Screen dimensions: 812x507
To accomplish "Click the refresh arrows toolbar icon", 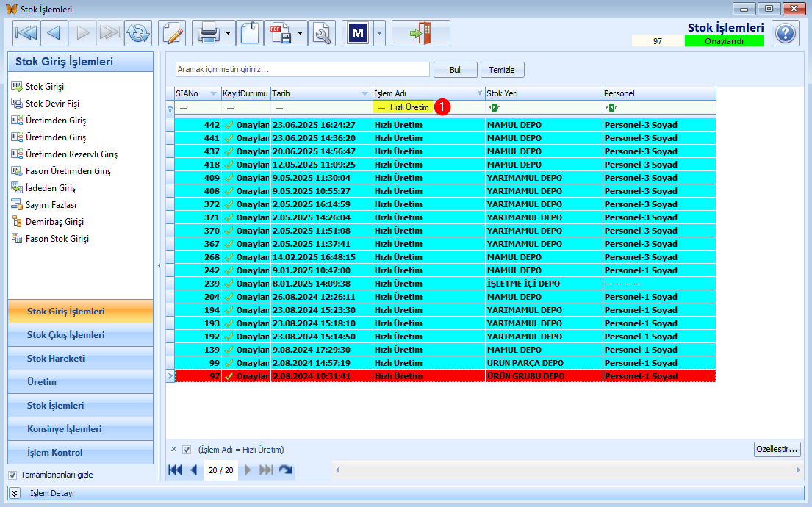I will [x=138, y=33].
